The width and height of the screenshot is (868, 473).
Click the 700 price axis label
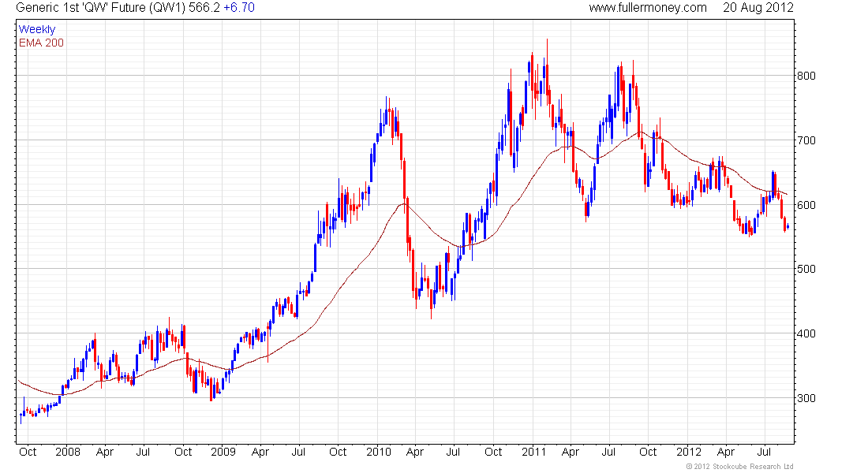[x=806, y=140]
